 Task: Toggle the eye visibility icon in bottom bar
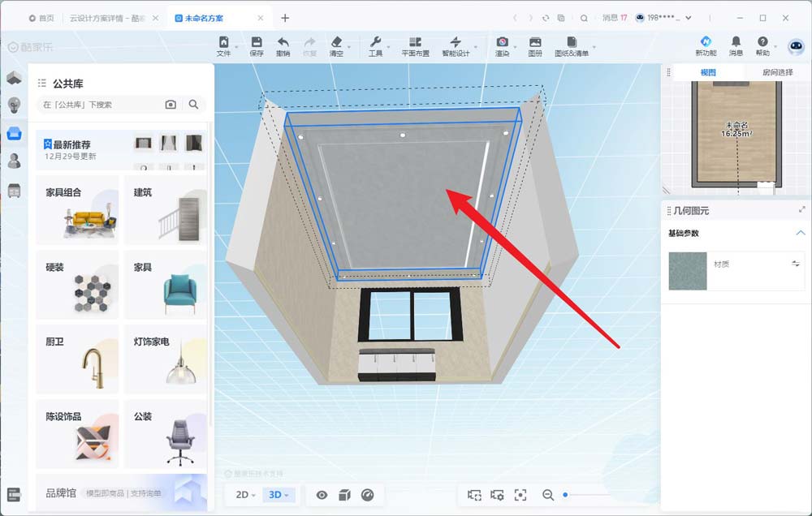(x=322, y=495)
